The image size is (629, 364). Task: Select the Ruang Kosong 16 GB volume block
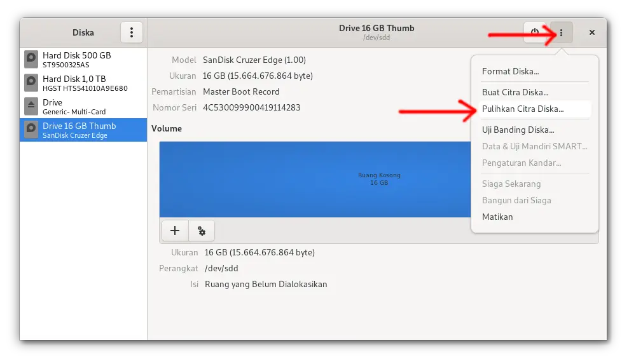(315, 179)
